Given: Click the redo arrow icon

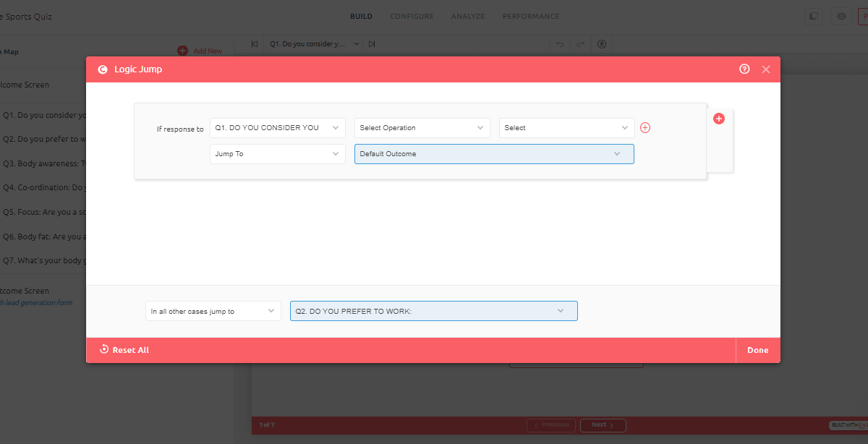Looking at the screenshot, I should [x=579, y=44].
